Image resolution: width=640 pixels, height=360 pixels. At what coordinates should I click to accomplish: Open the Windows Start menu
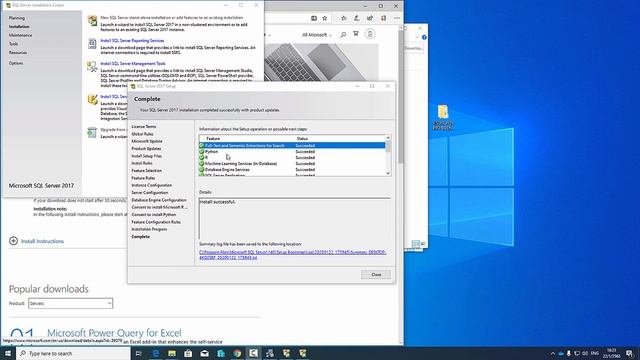pyautogui.click(x=8, y=353)
